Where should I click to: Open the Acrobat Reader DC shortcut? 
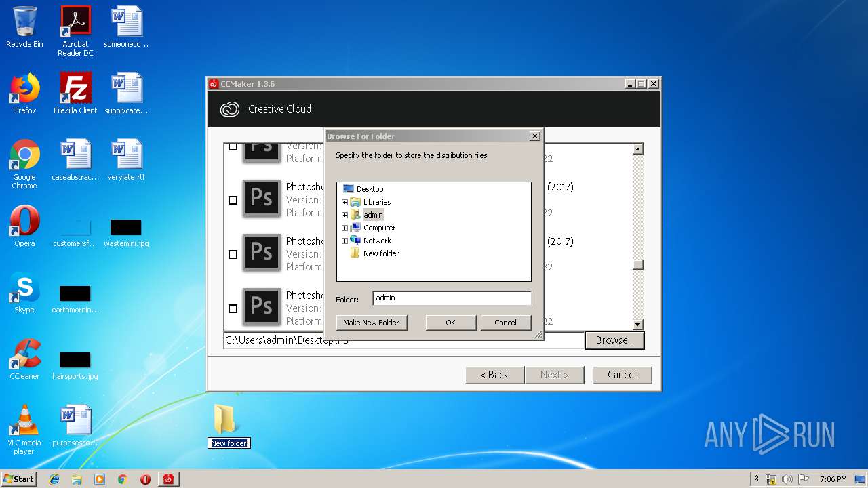point(75,30)
